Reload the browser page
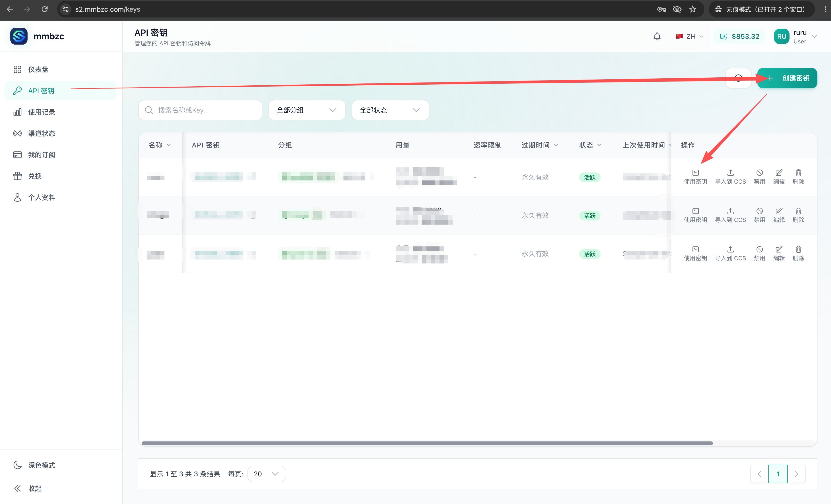This screenshot has width=831, height=504. (x=45, y=9)
